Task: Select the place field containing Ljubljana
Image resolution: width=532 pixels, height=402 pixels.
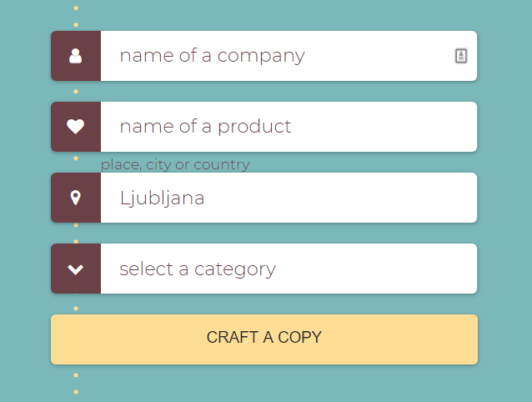Action: (275, 198)
